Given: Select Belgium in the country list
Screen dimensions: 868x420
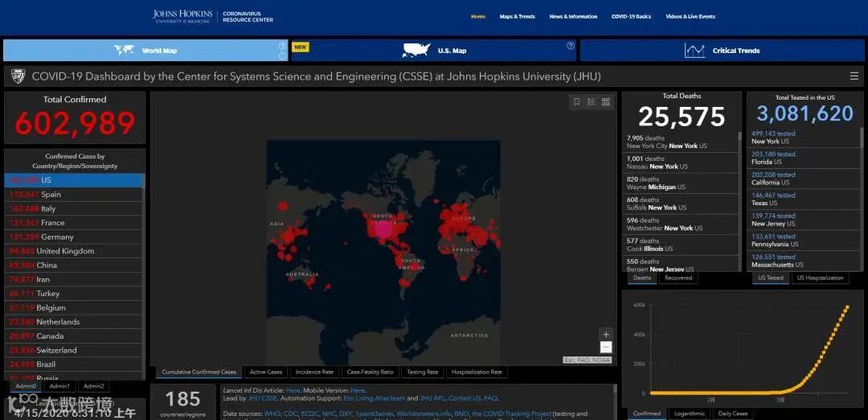Looking at the screenshot, I should (x=74, y=308).
